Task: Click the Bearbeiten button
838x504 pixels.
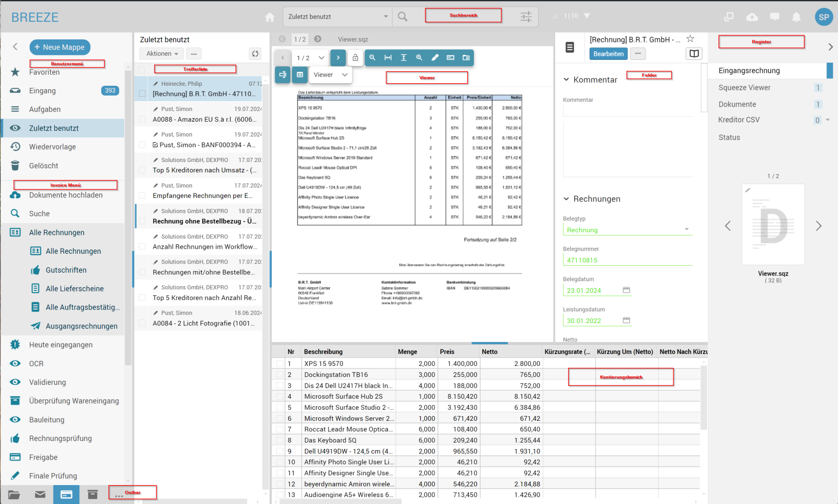Action: (x=609, y=54)
